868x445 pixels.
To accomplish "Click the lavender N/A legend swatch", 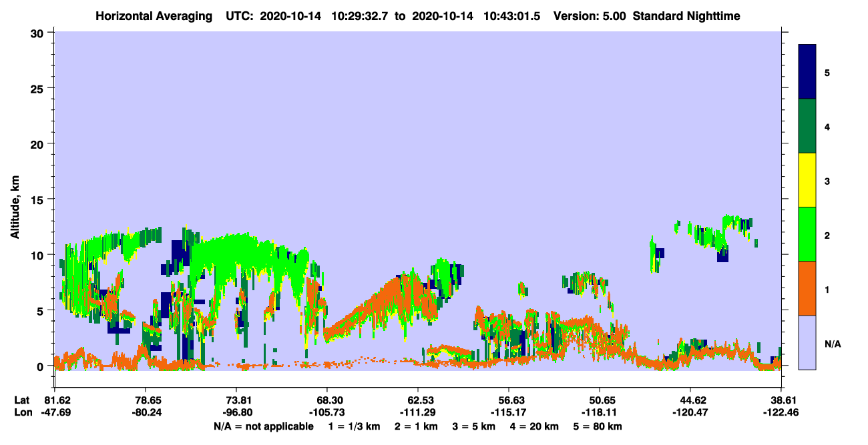I will coord(807,342).
